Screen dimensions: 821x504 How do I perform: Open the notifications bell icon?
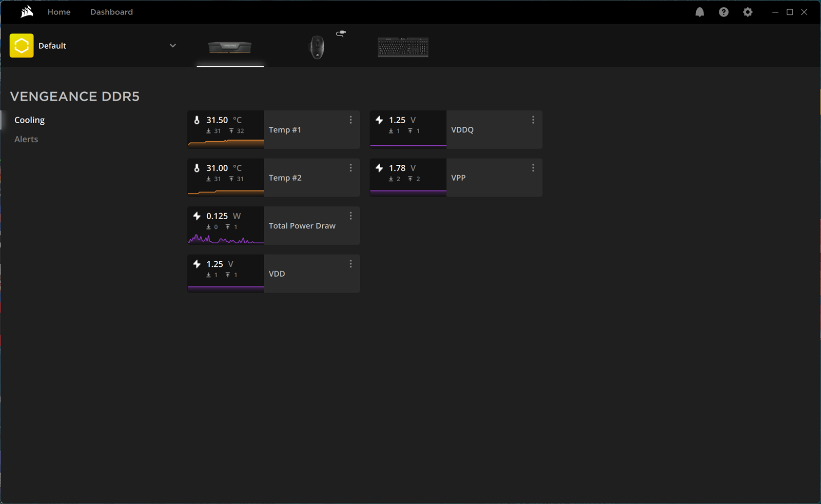click(699, 12)
